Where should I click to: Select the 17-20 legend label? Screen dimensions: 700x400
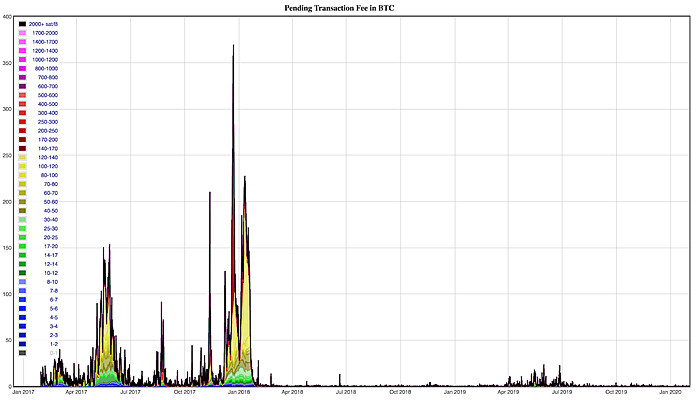tap(51, 246)
